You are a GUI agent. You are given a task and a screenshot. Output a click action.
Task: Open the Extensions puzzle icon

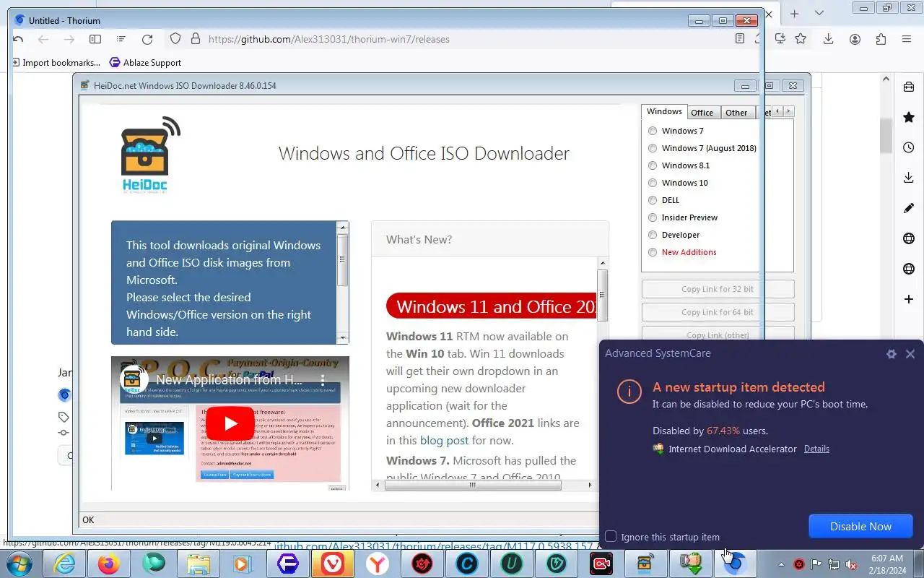[881, 39]
